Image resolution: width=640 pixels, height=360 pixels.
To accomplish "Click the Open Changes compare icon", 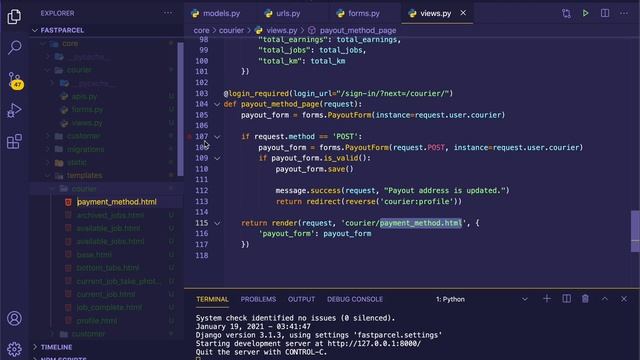I will (x=566, y=13).
